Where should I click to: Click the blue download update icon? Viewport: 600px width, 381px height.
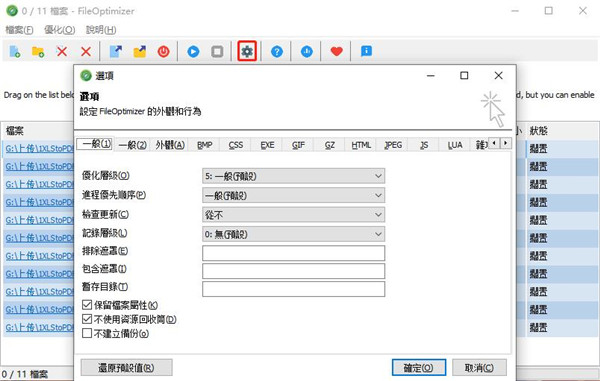click(307, 51)
